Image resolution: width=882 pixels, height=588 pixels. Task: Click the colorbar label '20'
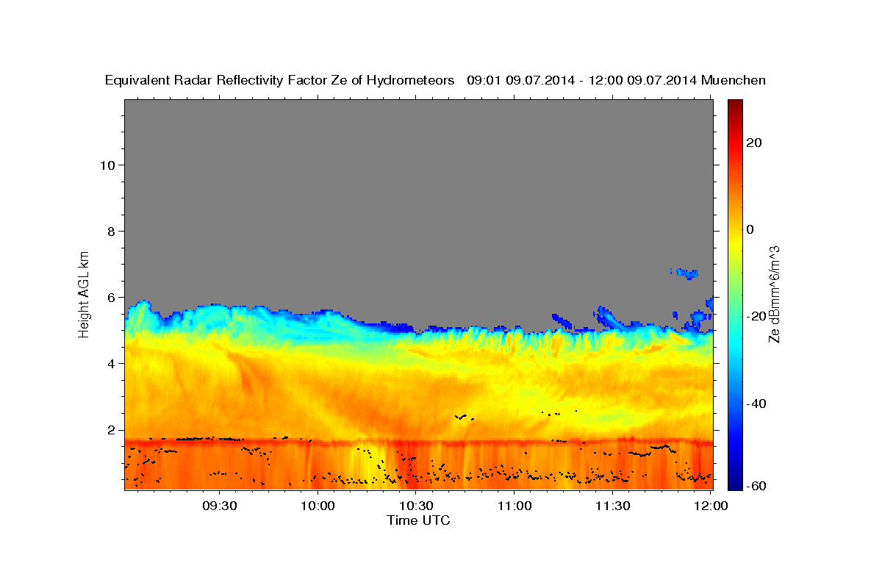pos(753,143)
